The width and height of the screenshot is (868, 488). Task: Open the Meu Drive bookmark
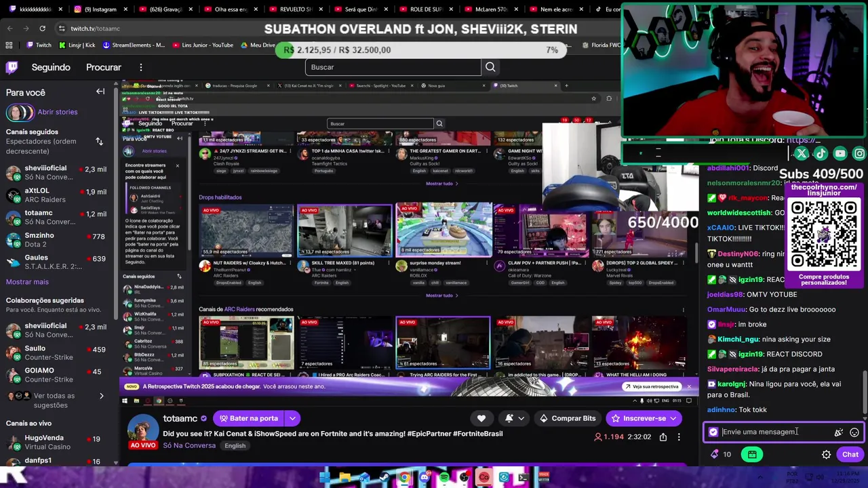[258, 45]
